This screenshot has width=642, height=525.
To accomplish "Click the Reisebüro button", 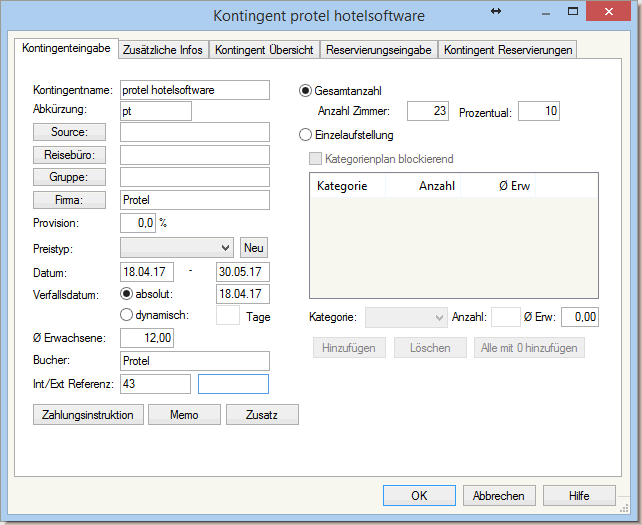I will 69,155.
